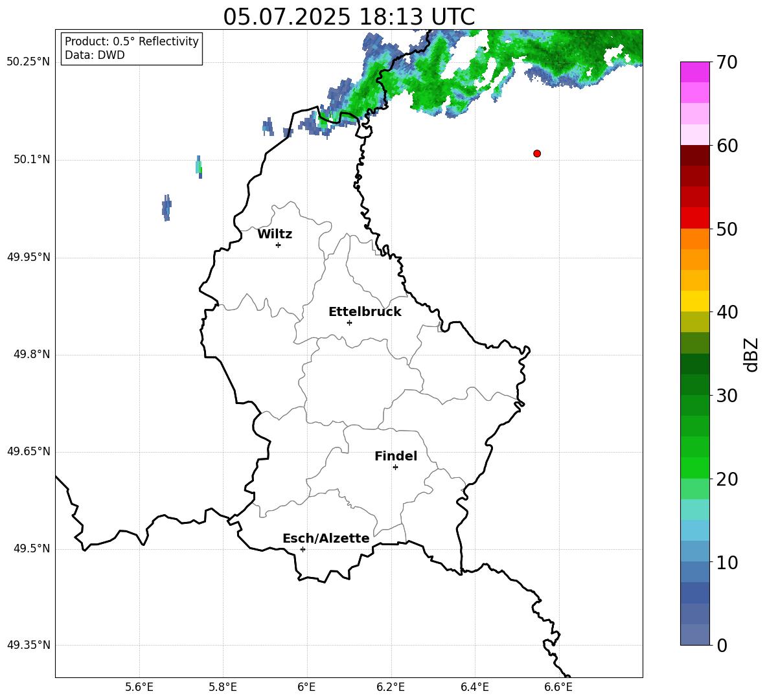This screenshot has width=767, height=700.
Task: Click the 40 tick label on colorbar
Action: tap(727, 312)
